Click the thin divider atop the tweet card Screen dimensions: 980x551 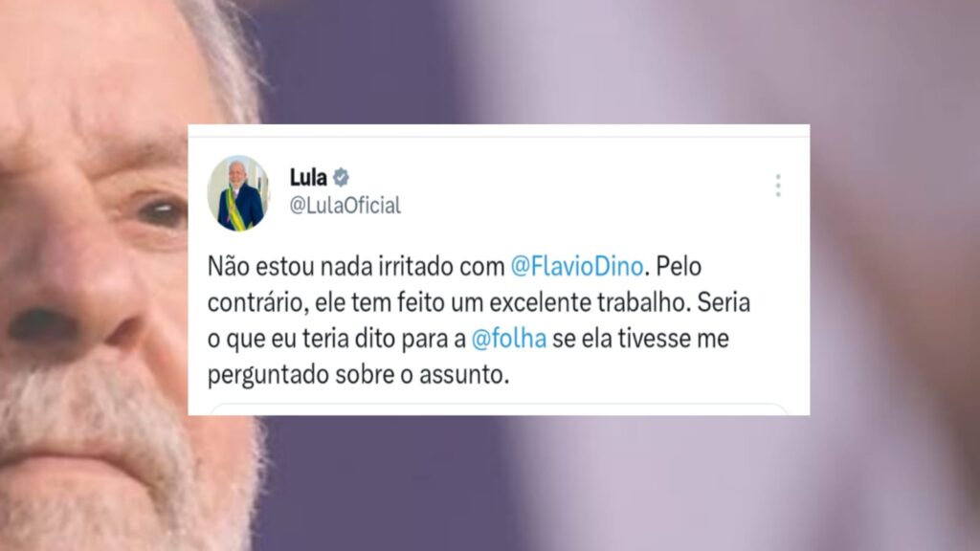point(499,136)
